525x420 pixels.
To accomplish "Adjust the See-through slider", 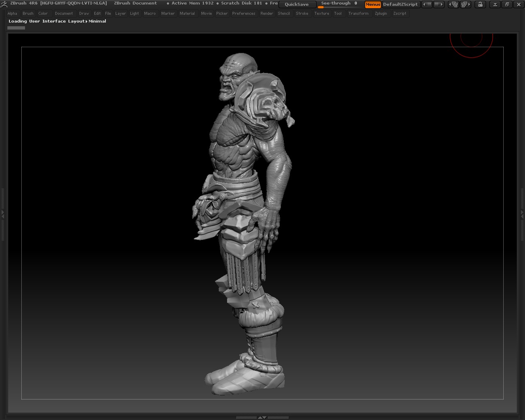I will pyautogui.click(x=339, y=4).
